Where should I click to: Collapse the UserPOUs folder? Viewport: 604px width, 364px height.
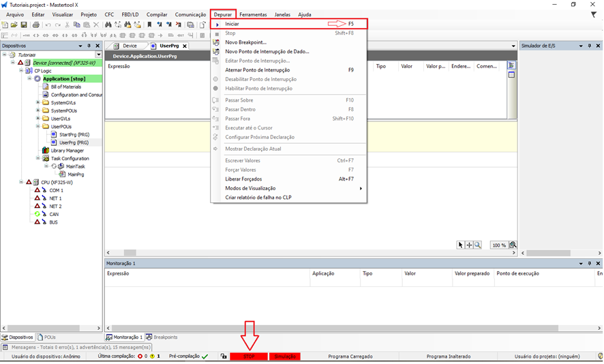[x=38, y=127]
